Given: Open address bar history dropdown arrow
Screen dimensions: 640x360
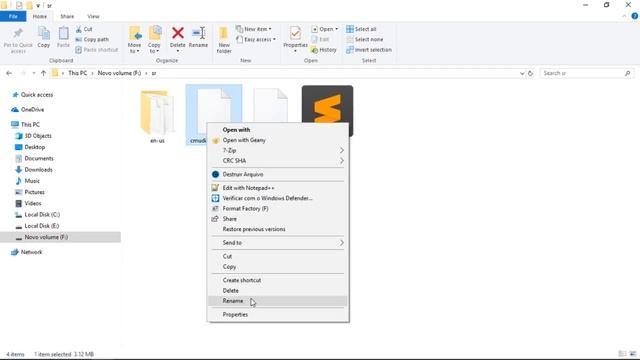Looking at the screenshot, I should click(x=522, y=73).
